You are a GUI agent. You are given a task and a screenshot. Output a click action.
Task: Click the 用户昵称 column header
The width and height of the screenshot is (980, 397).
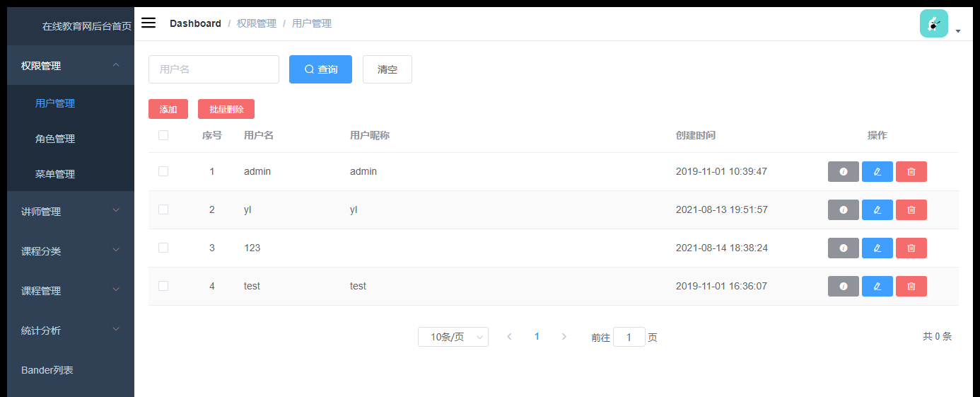(370, 135)
